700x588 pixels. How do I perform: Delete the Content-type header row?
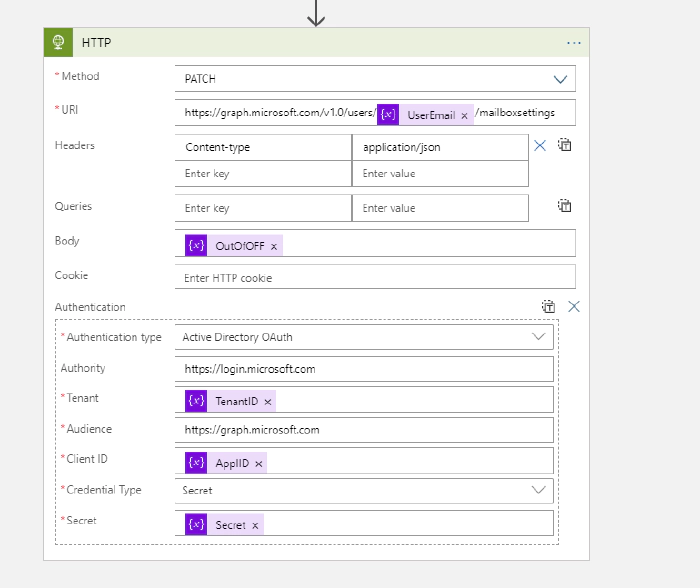[540, 146]
